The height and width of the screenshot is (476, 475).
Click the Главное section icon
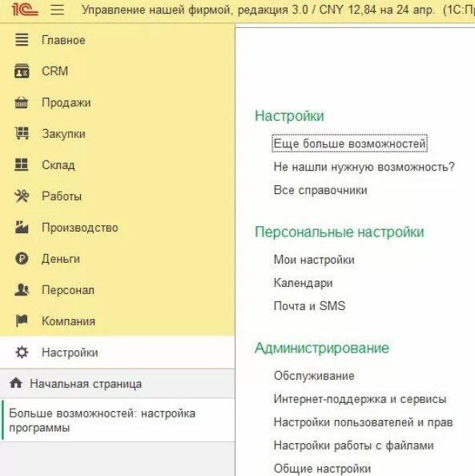[22, 39]
